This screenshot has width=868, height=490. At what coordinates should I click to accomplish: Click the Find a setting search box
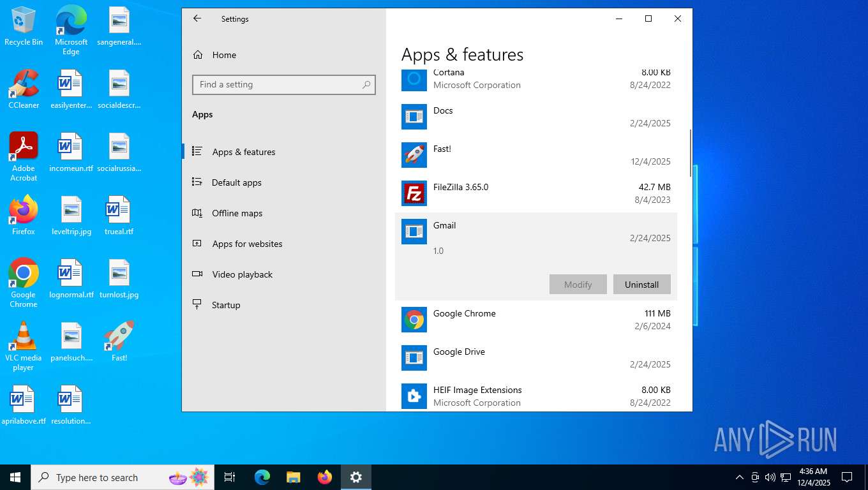(x=283, y=84)
